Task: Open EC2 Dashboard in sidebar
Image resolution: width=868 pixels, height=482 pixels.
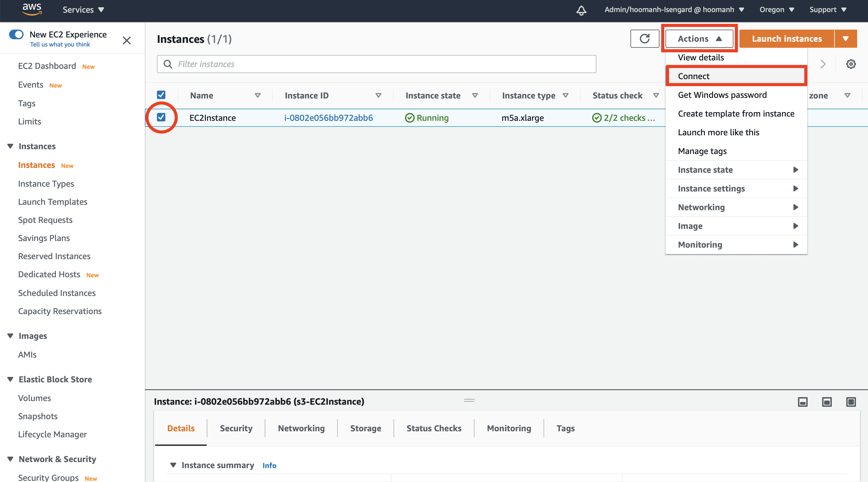Action: pyautogui.click(x=47, y=66)
